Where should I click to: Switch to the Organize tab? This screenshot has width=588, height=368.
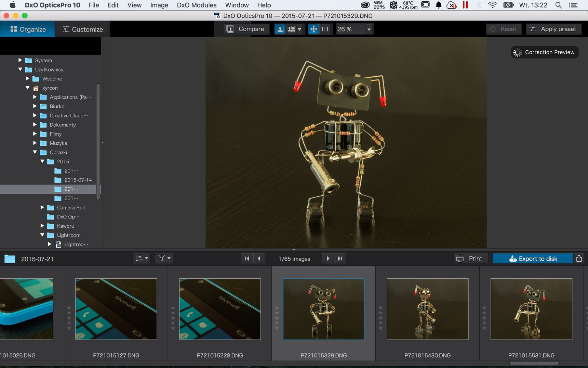[x=28, y=29]
